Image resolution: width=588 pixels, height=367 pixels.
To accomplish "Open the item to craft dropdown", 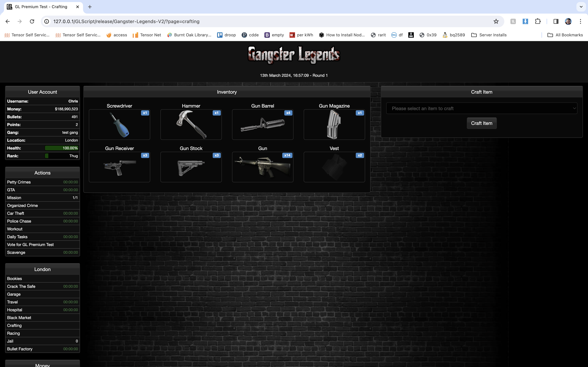I will pos(481,109).
